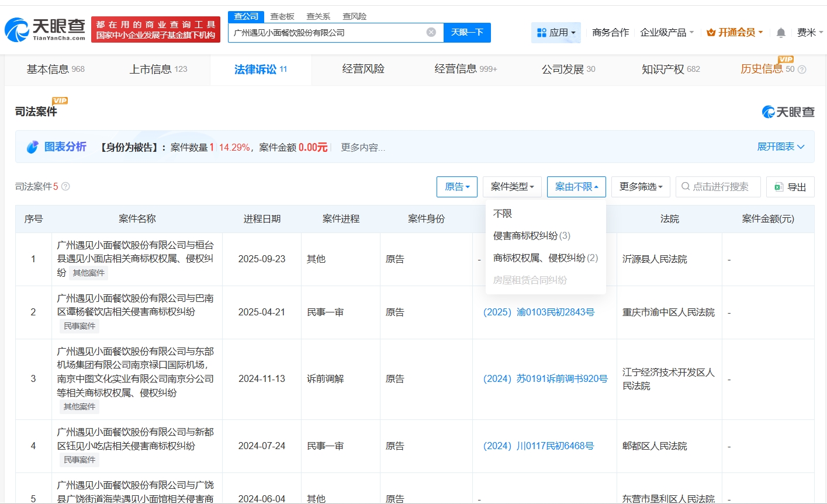
Task: Click the date 2024-07-24
Action: point(262,446)
